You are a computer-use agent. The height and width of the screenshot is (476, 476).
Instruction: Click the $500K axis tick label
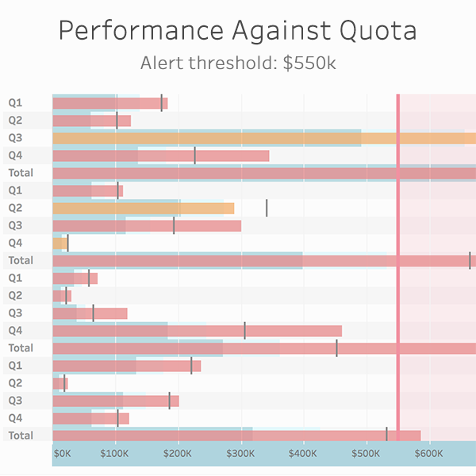(366, 454)
